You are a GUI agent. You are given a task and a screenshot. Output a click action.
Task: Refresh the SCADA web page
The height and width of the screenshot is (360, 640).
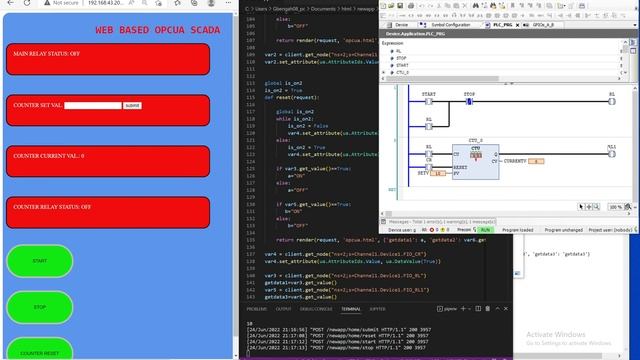(x=27, y=3)
